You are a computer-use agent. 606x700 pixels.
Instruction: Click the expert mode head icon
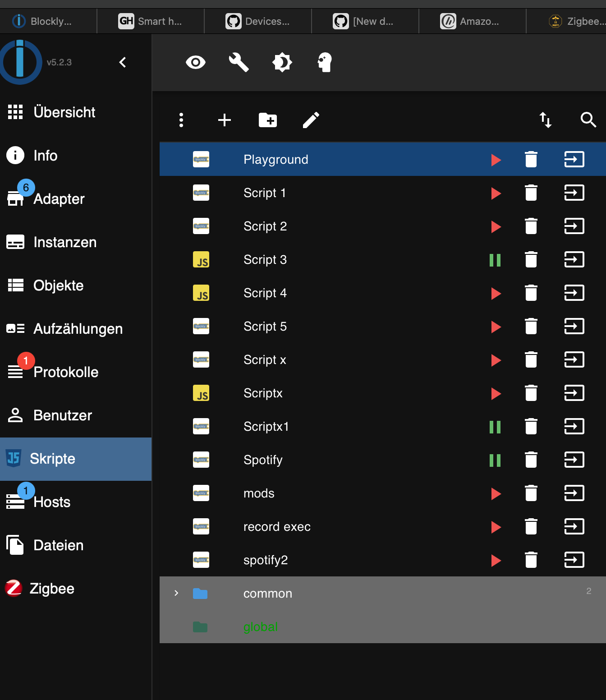325,62
